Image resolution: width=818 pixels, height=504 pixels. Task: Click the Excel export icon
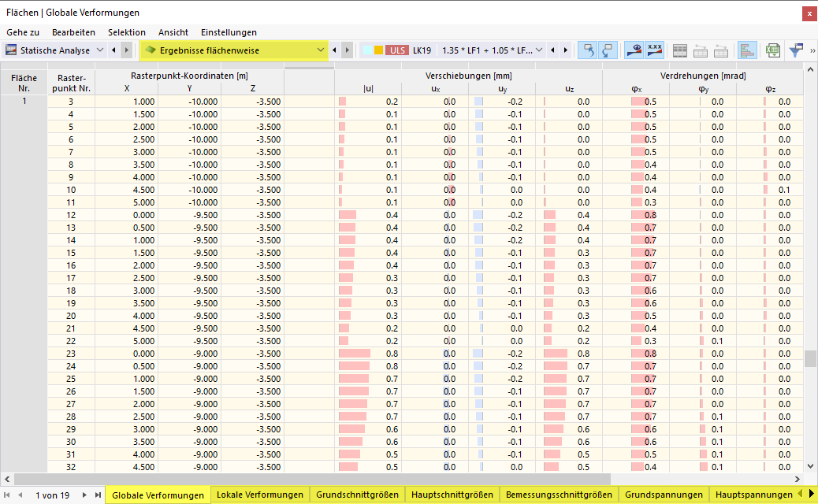[772, 50]
